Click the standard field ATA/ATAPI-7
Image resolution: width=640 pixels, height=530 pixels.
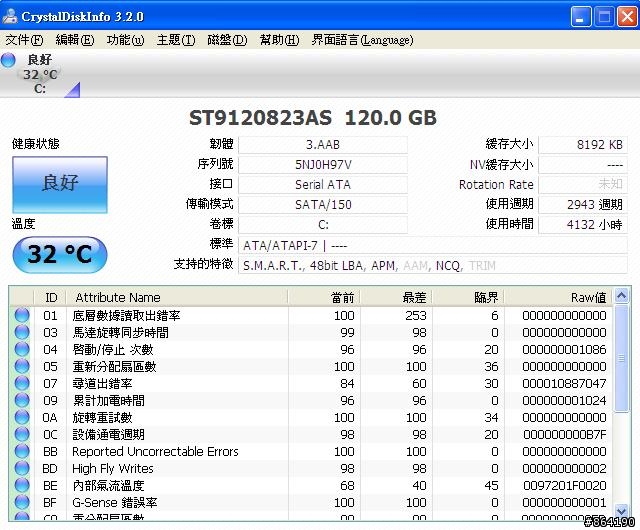click(433, 245)
